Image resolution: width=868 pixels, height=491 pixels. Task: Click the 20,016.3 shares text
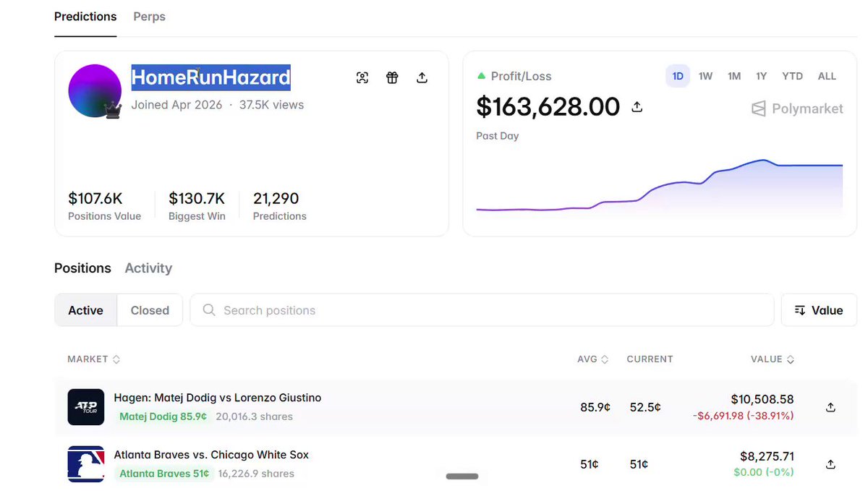(x=254, y=417)
